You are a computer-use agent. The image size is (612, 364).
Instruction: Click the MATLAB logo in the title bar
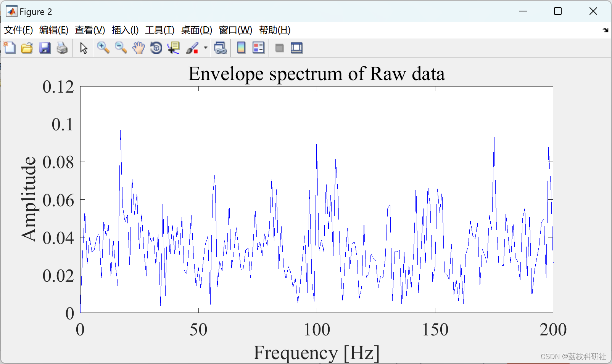(12, 12)
